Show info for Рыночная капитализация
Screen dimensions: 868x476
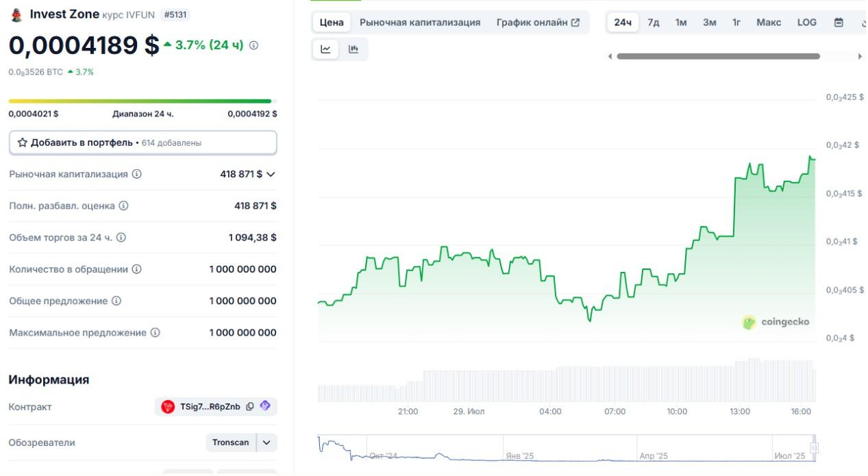point(137,174)
